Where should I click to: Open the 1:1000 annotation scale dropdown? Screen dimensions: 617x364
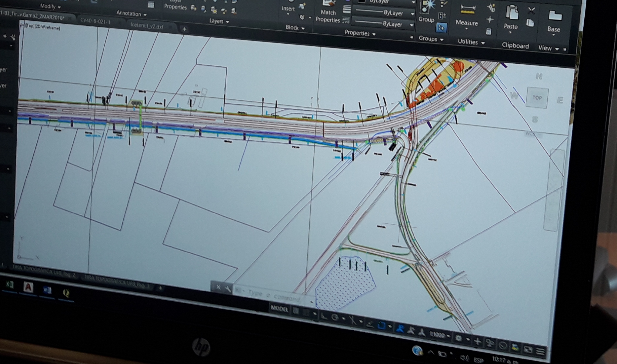[x=439, y=335]
